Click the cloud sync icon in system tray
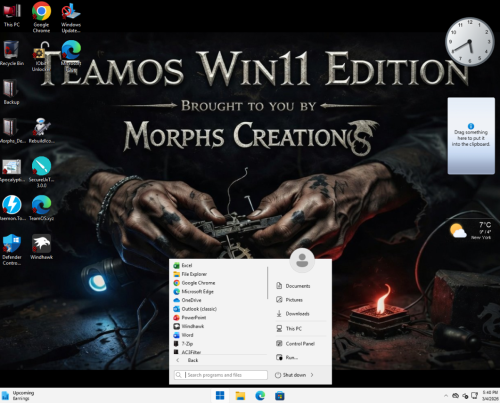Image resolution: width=500 pixels, height=403 pixels. (455, 396)
